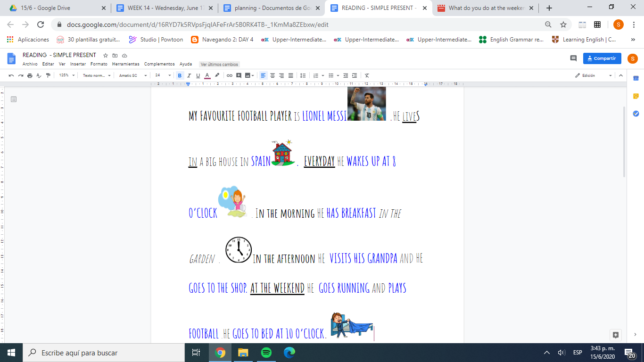Click the Windows search box Escribe aquí para buscar
Viewport: 644px width, 362px height.
[x=103, y=353]
